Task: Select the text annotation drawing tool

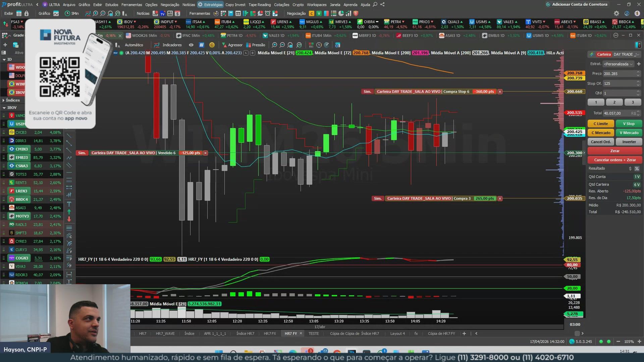Action: 69,204
